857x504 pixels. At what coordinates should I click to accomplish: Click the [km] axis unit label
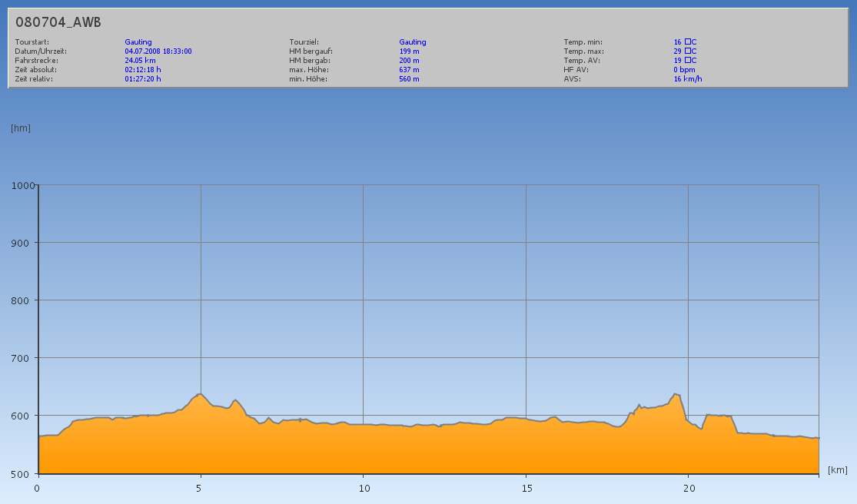(x=837, y=469)
